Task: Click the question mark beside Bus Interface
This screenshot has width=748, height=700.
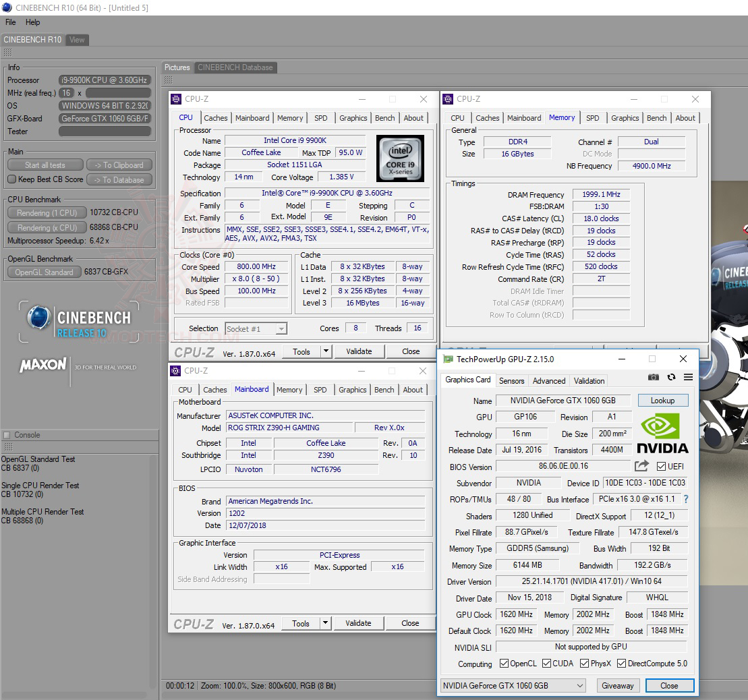Action: 686,499
